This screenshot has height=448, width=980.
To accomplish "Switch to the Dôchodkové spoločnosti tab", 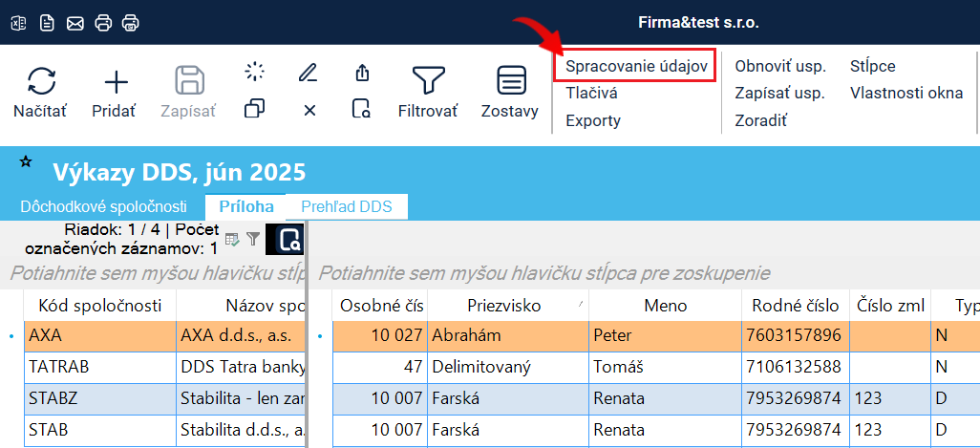I will 103,206.
